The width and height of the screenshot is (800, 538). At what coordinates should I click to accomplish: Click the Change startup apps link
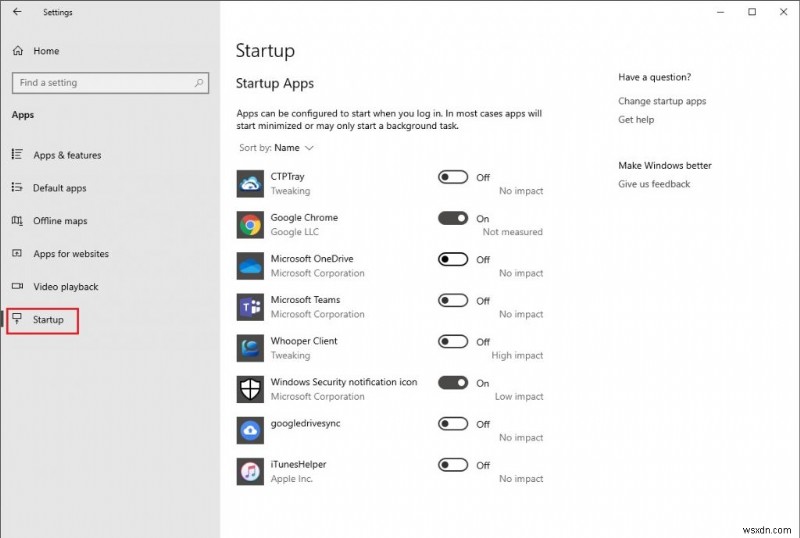coord(662,101)
